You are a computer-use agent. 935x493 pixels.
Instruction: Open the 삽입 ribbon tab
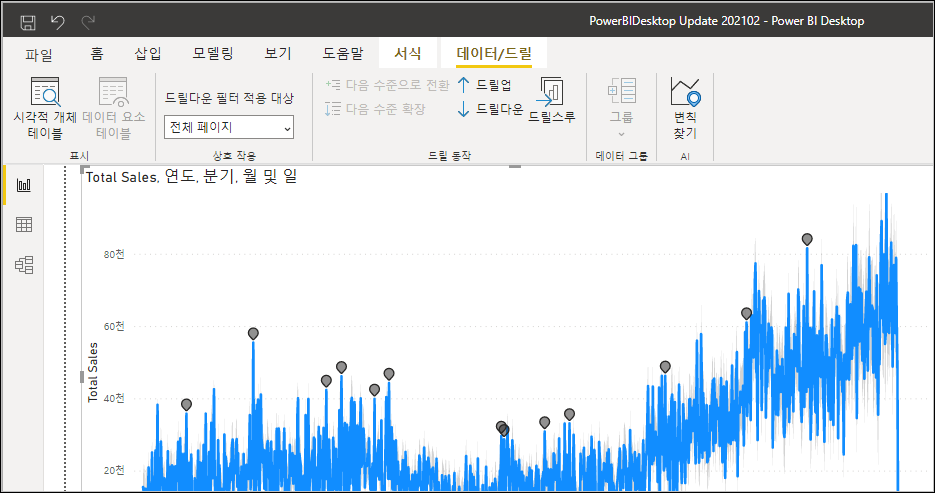point(148,54)
